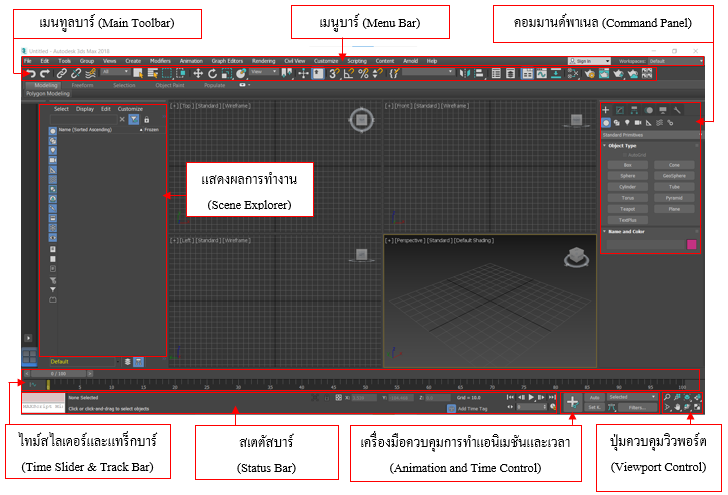Toggle the AutoGrid checkbox
The height and width of the screenshot is (495, 728).
point(625,155)
